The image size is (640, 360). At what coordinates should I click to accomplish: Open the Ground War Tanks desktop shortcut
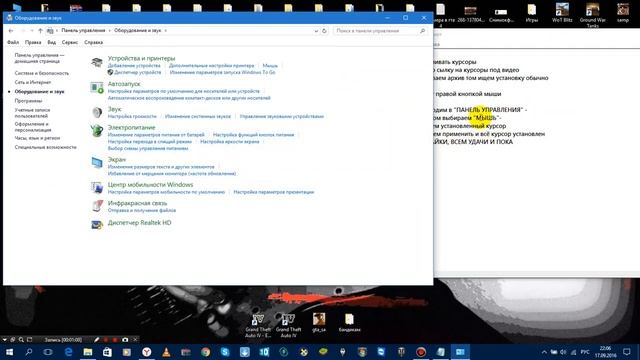[x=593, y=15]
